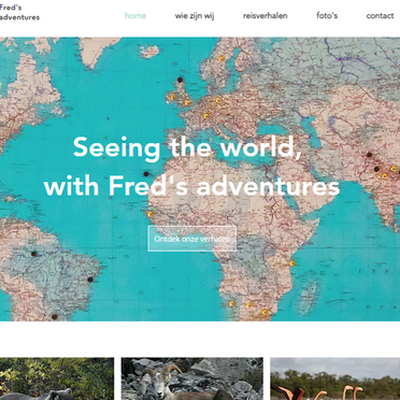Click the yellow pin on Scandinavia
This screenshot has height=400, width=400.
[221, 58]
